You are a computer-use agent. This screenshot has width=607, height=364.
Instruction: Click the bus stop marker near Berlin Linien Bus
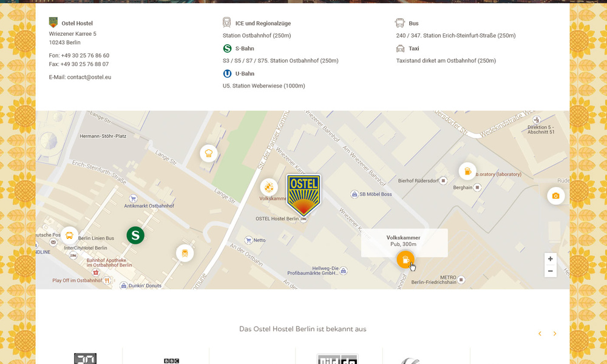(x=69, y=235)
